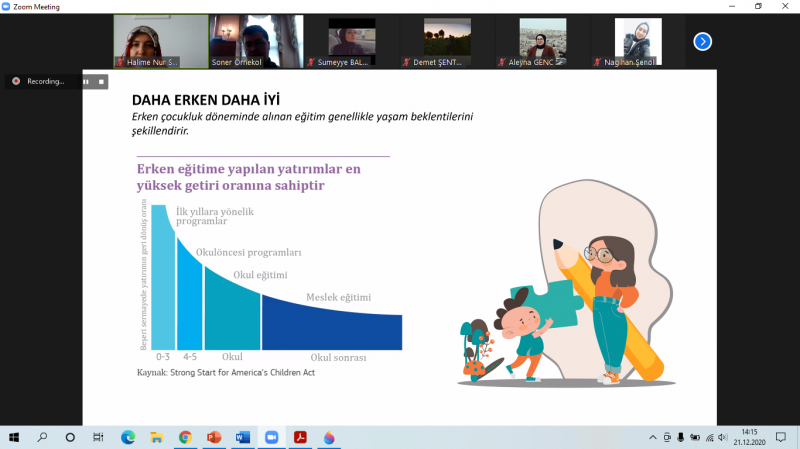Show next participants with blue arrow
Viewport: 800px width, 449px height.
click(703, 41)
